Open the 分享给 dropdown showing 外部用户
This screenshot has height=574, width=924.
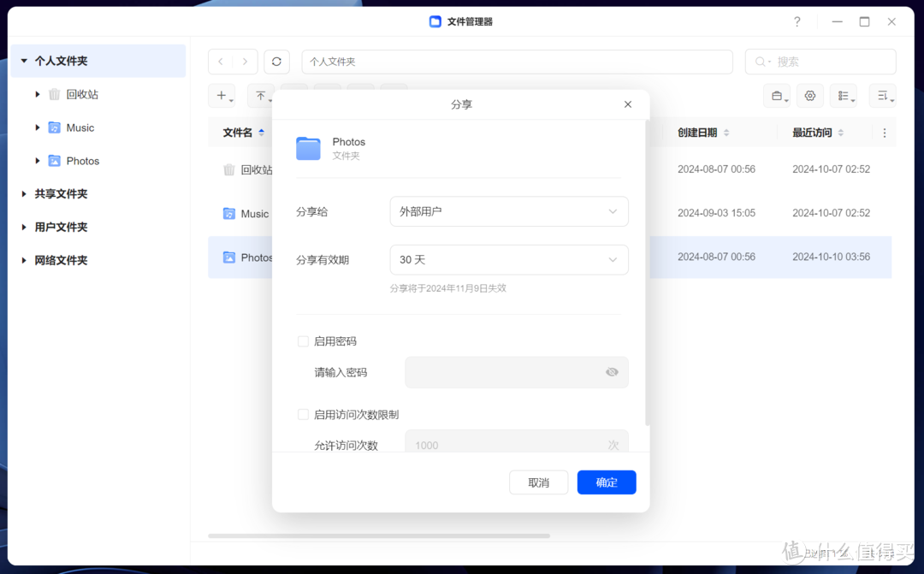pyautogui.click(x=508, y=211)
